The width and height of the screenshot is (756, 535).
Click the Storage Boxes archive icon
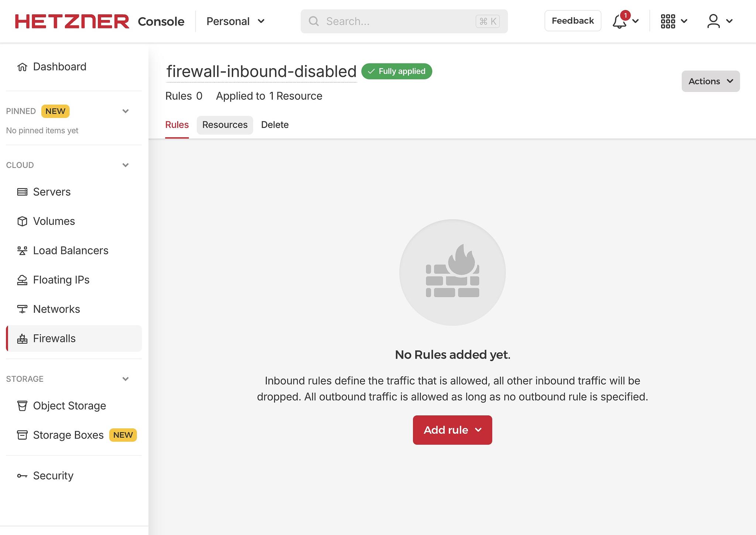click(22, 435)
